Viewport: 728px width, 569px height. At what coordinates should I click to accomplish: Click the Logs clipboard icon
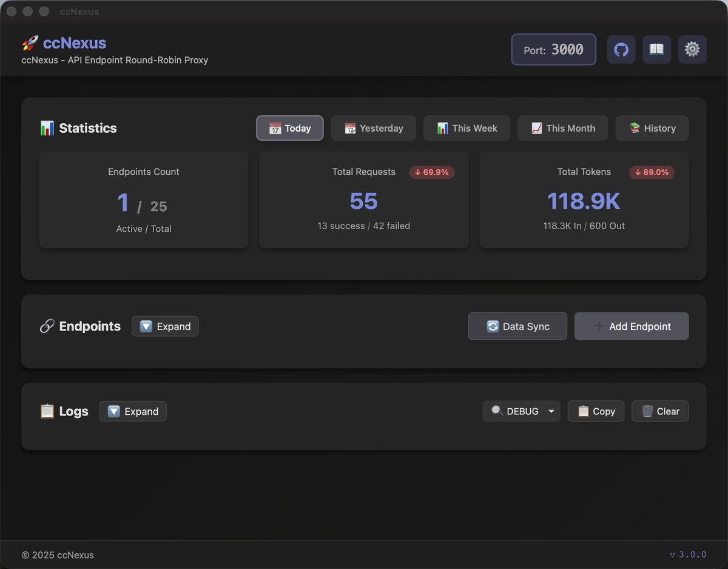tap(47, 411)
